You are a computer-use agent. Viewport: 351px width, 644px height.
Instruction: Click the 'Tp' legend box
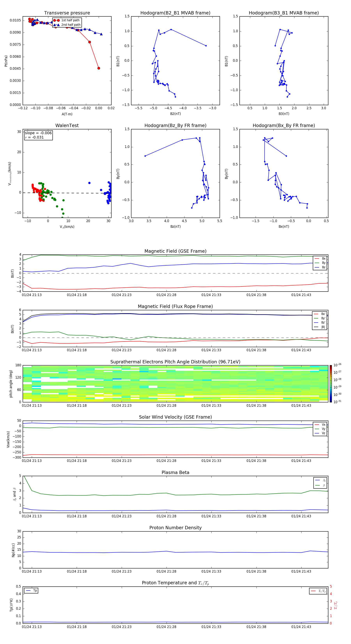[31, 591]
